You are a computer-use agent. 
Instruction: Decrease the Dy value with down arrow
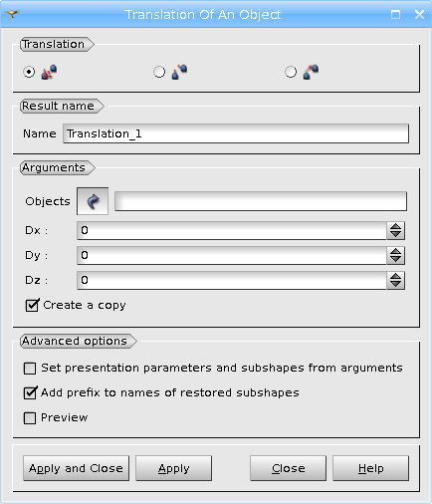(x=395, y=260)
